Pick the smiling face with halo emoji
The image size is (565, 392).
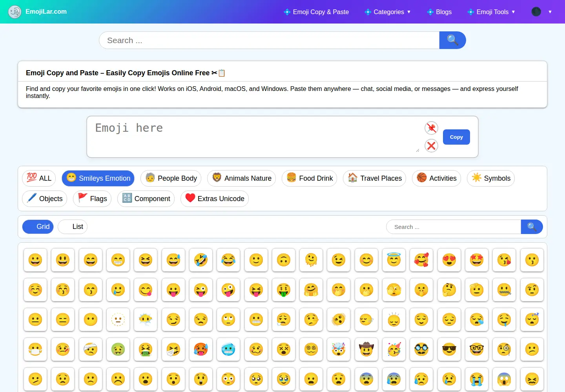click(x=394, y=260)
